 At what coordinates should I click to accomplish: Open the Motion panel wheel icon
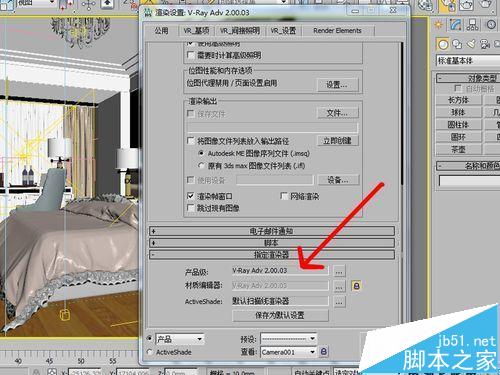(x=491, y=24)
